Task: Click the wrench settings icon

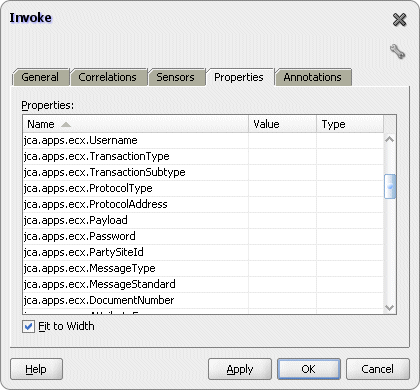Action: coord(397,52)
